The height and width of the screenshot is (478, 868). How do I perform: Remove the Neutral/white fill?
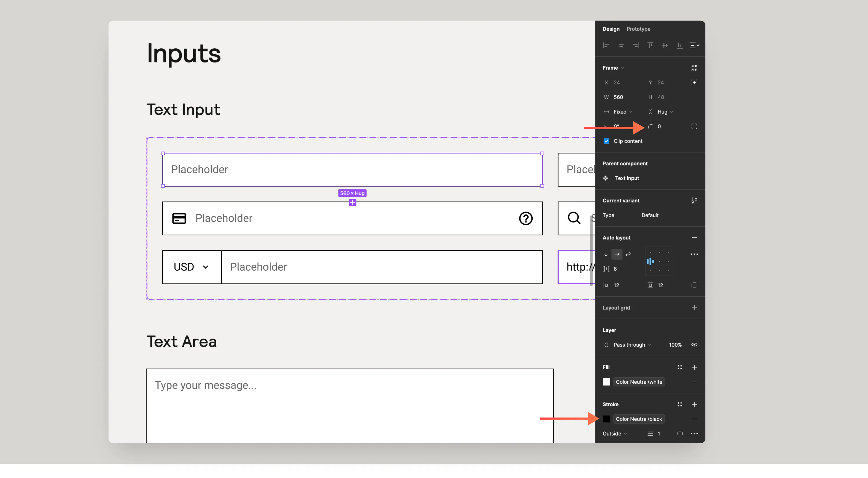pyautogui.click(x=694, y=382)
